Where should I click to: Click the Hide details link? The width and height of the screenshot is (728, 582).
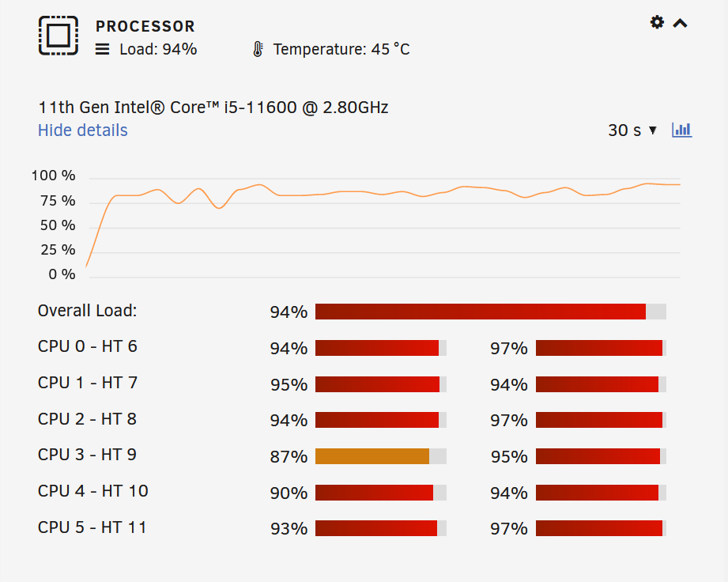tap(83, 130)
